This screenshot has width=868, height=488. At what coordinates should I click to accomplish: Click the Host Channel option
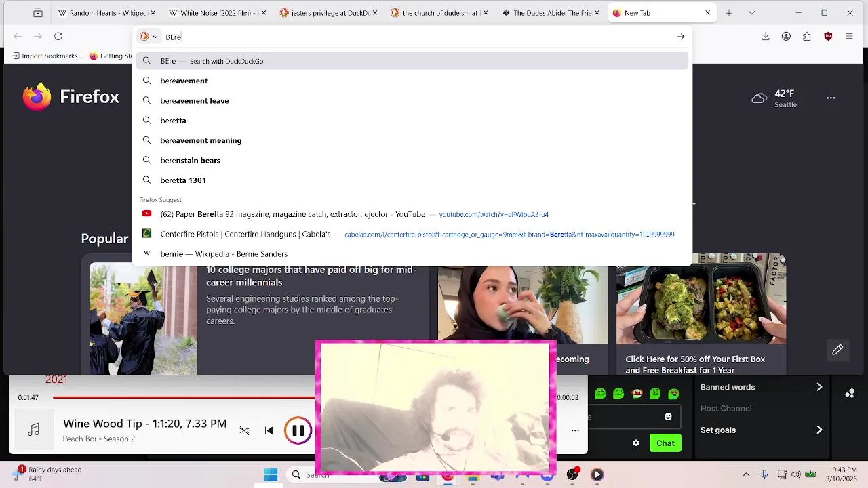(726, 408)
